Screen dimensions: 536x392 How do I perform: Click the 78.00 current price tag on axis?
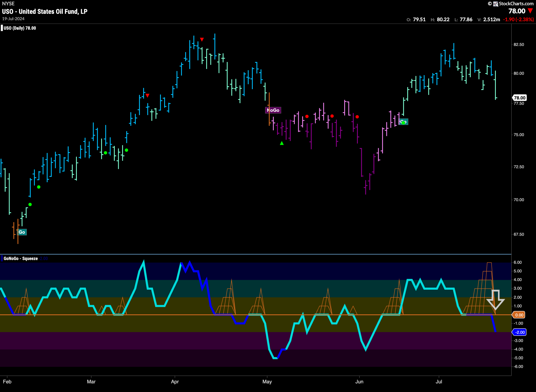[x=519, y=98]
